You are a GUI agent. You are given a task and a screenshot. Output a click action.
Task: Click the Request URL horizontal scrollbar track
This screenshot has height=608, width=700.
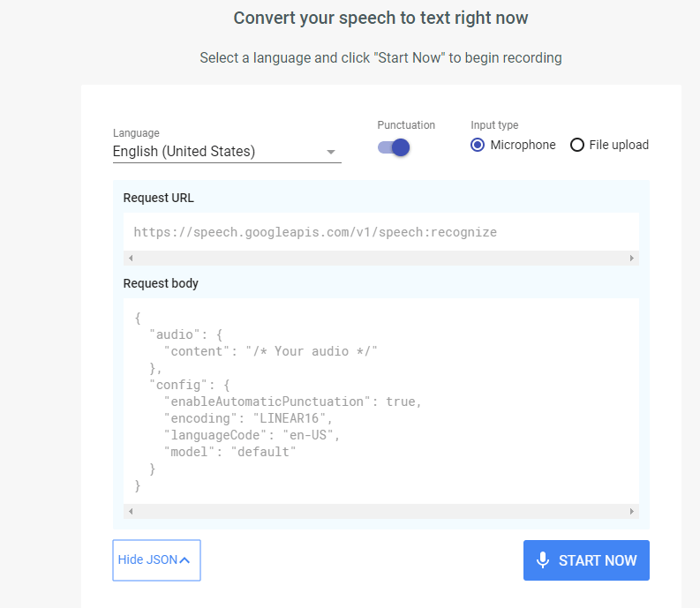coord(380,259)
